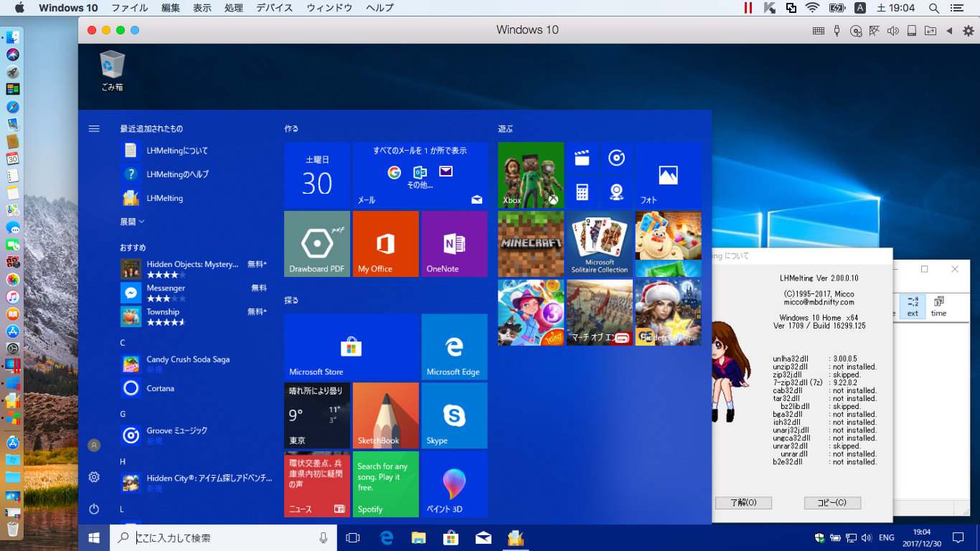The width and height of the screenshot is (980, 551).
Task: Open the マーチ オブ エンパイア tile
Action: point(600,313)
